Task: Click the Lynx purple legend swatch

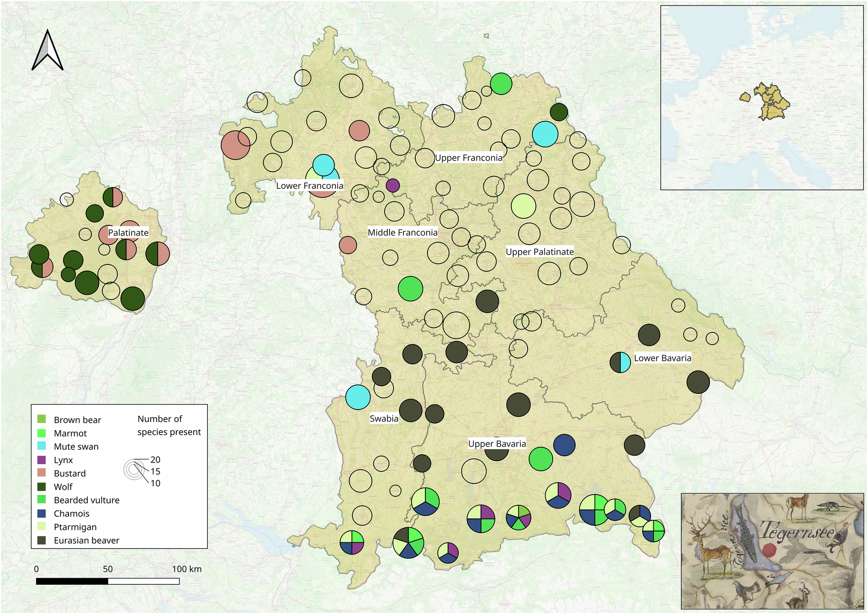Action: coord(42,460)
